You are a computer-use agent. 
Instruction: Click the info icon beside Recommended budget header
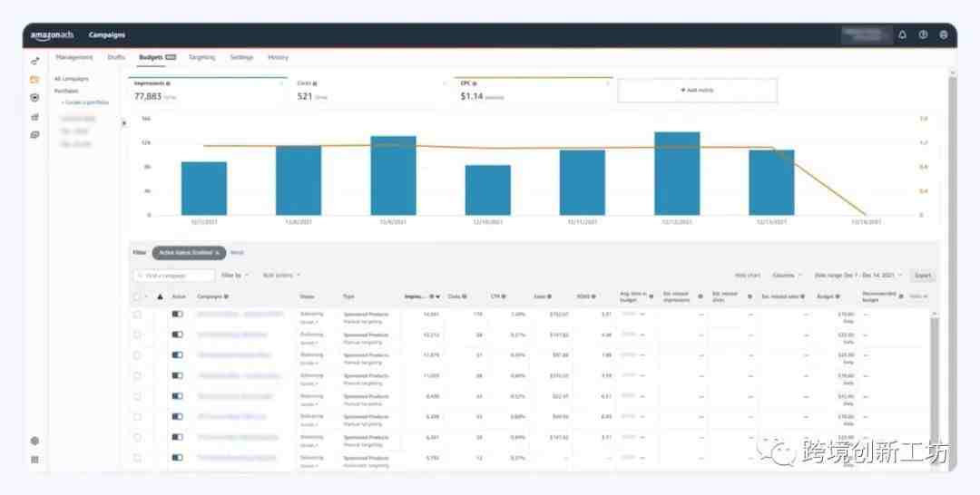pyautogui.click(x=901, y=296)
